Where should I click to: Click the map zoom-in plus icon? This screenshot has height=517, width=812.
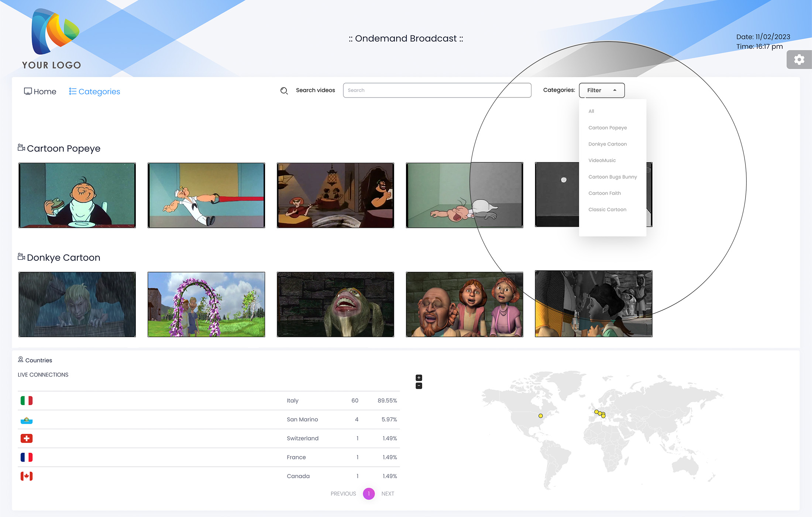click(x=419, y=378)
